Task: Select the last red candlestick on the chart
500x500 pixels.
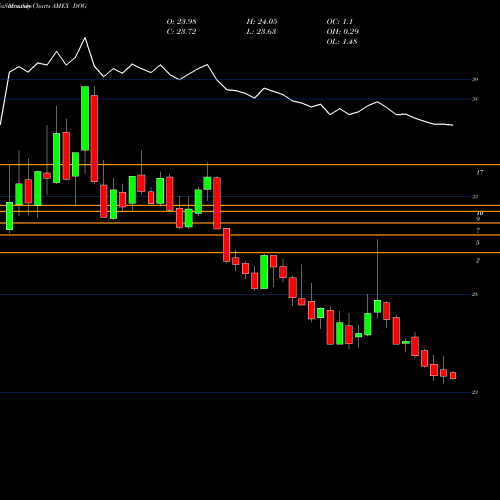Action: [x=453, y=376]
